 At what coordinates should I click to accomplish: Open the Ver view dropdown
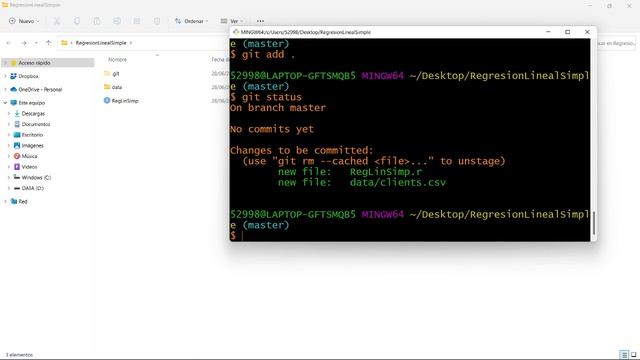(x=232, y=21)
